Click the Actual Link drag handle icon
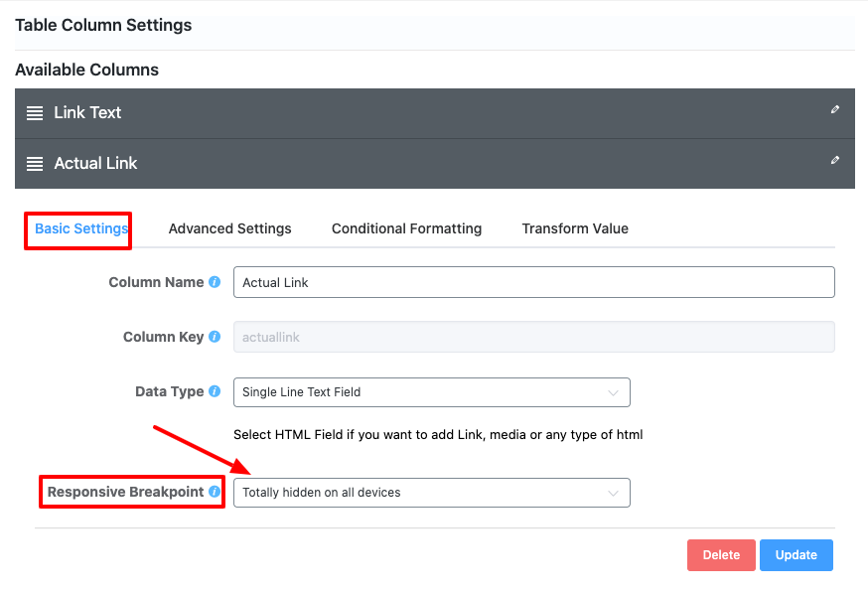 point(35,164)
